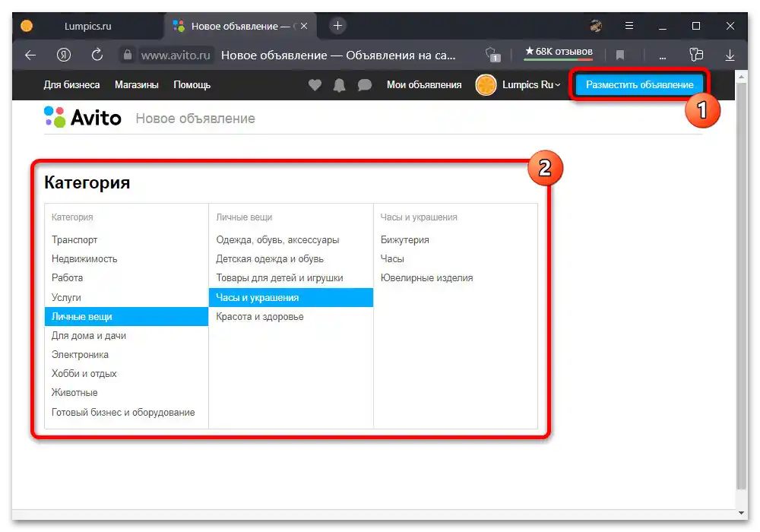Open the collections sidebar icon

click(x=696, y=55)
